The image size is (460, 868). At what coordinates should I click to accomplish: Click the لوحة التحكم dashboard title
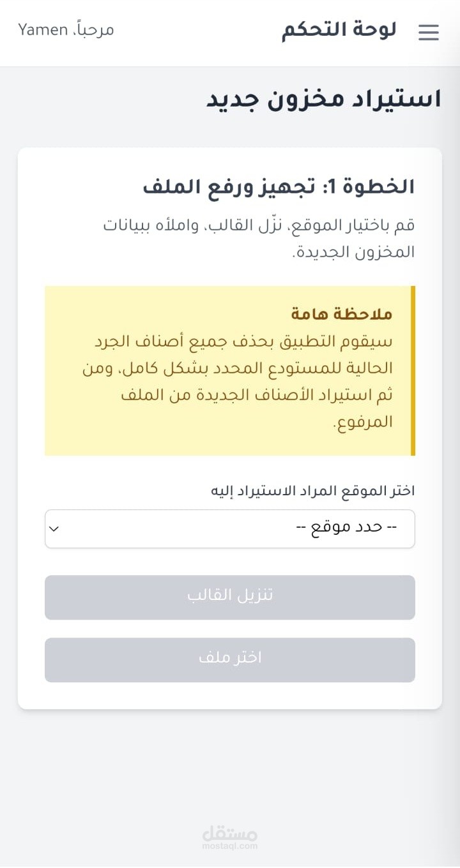(x=339, y=30)
